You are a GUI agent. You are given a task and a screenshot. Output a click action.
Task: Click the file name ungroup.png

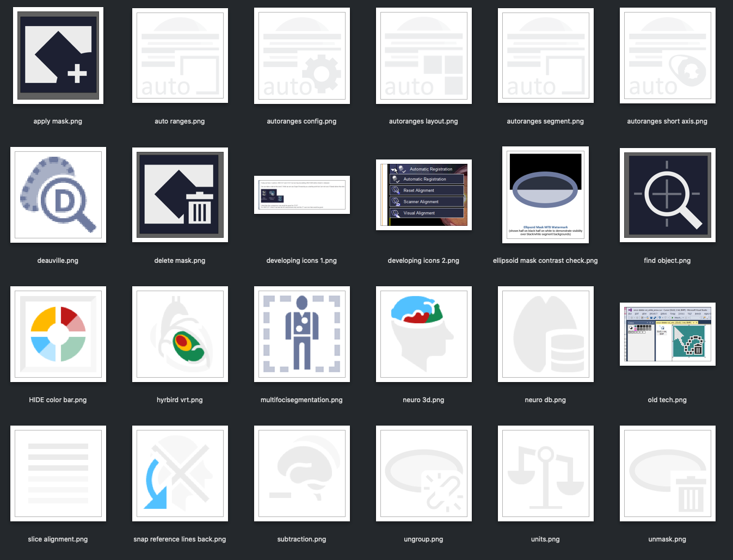tap(423, 539)
